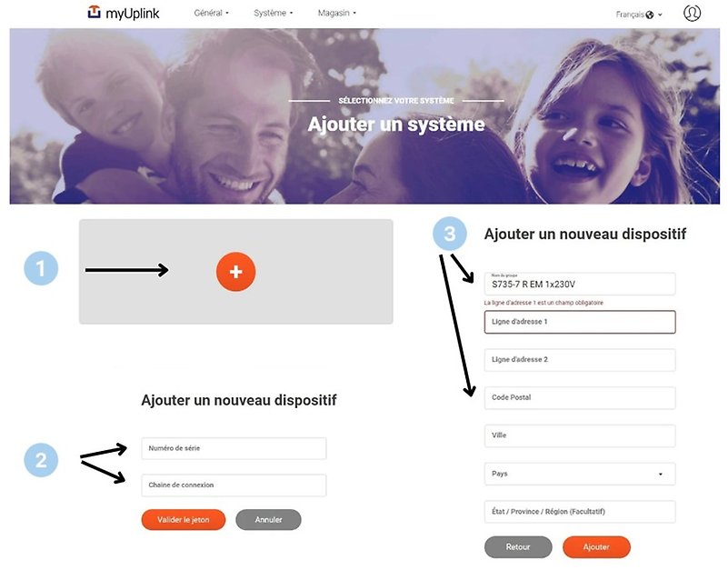Open the Système menu
Image resolution: width=728 pixels, height=570 pixels.
coord(273,13)
